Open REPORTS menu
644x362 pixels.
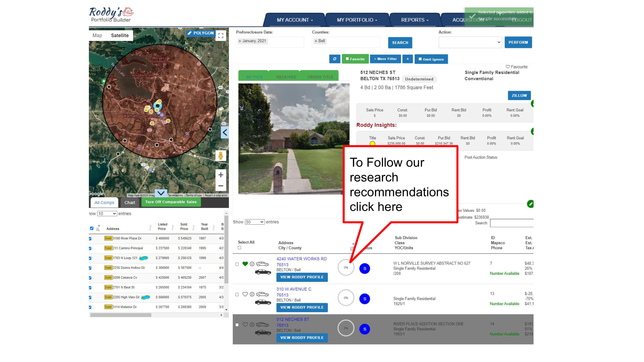point(415,20)
